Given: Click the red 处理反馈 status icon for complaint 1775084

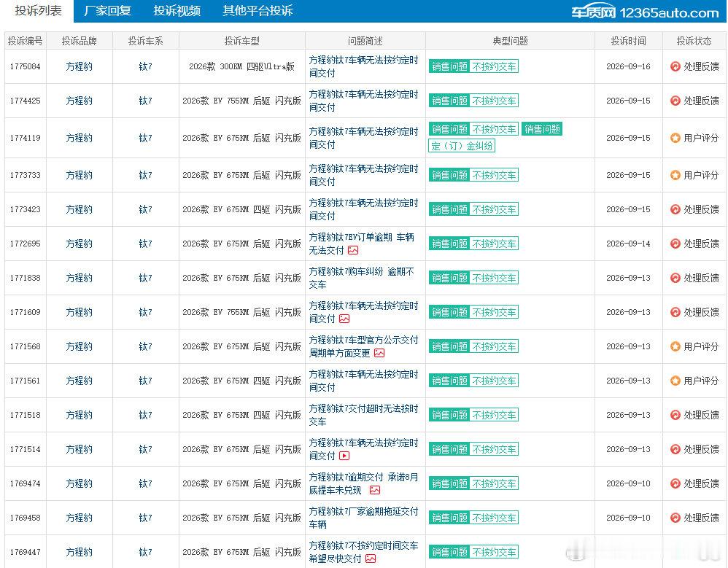Looking at the screenshot, I should (675, 67).
